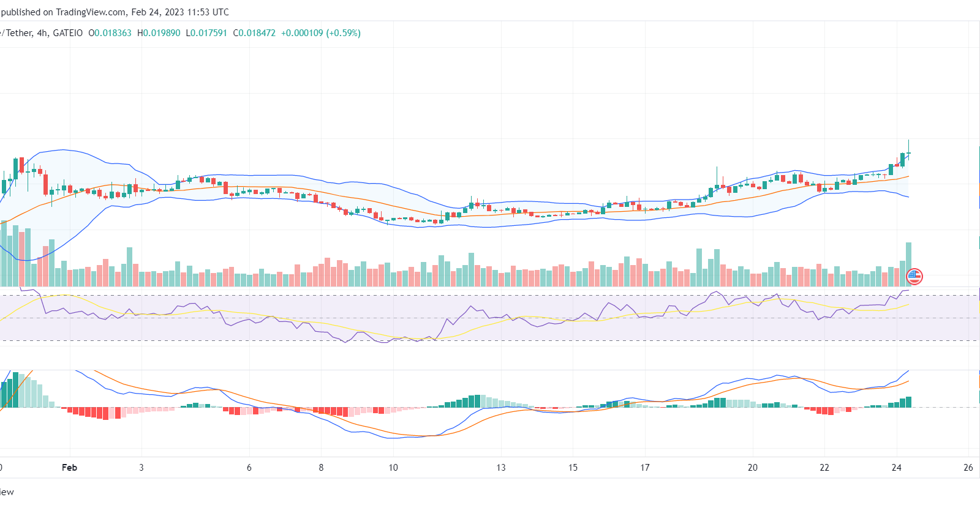Click the latest green candlestick at Feb 24
Image resolution: width=980 pixels, height=505 pixels.
click(908, 152)
